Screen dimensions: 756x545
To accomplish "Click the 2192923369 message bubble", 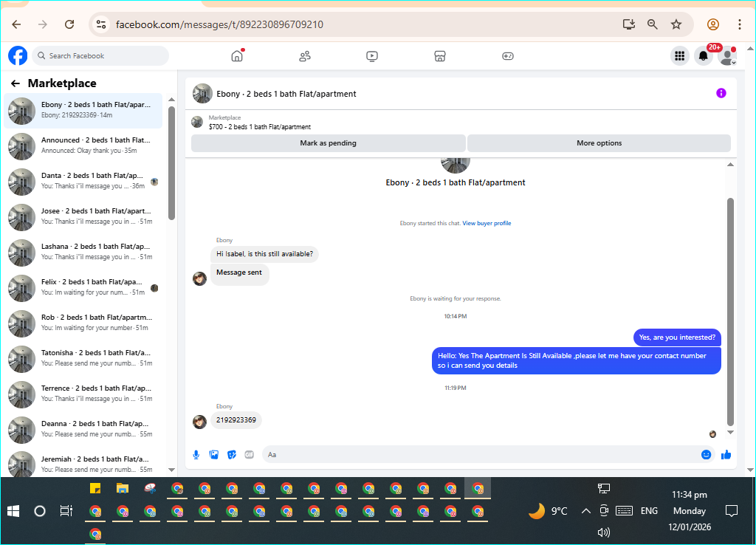I will click(x=236, y=420).
